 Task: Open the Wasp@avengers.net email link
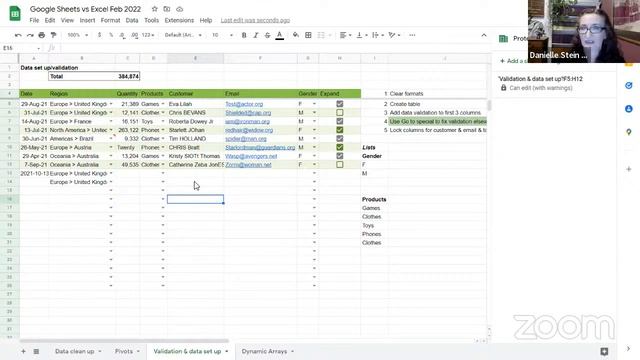251,156
